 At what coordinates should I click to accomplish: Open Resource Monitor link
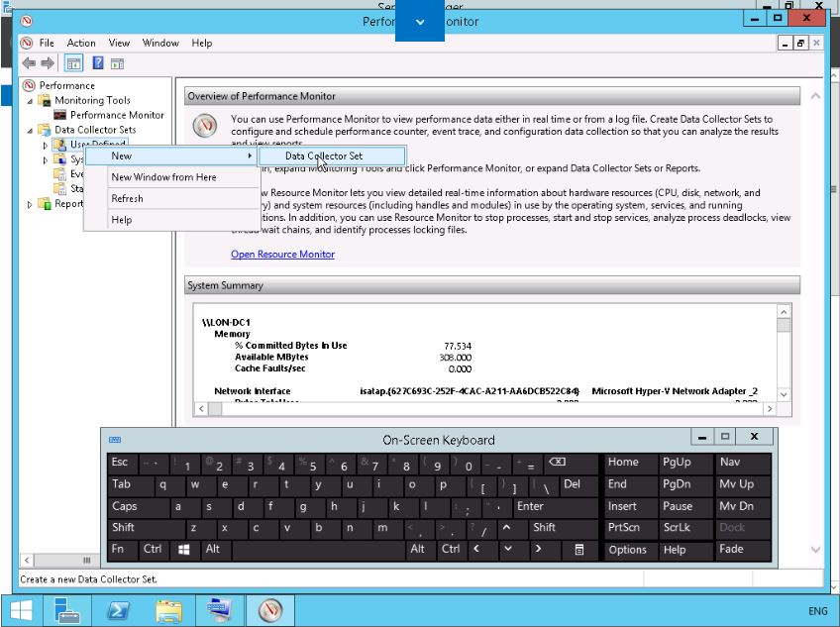pyautogui.click(x=283, y=254)
